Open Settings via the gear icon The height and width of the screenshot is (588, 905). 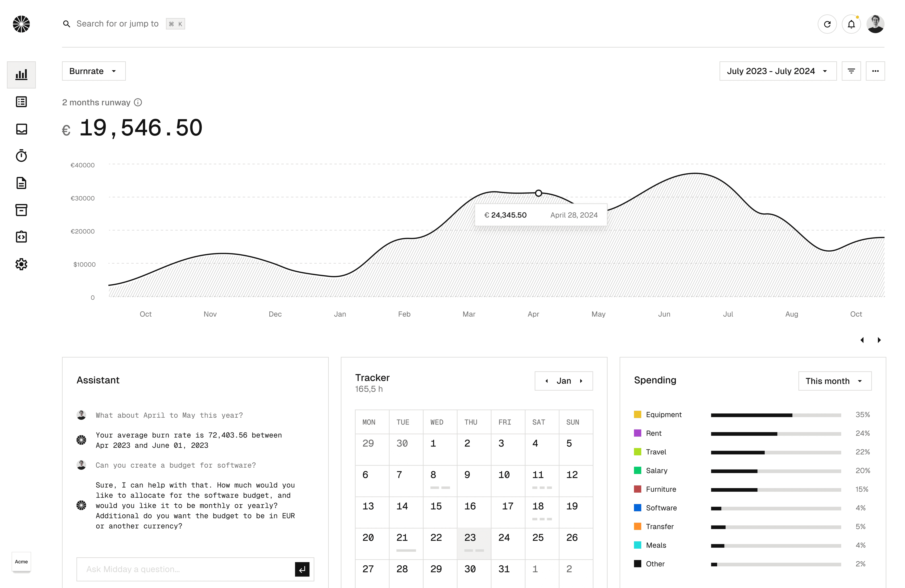21,264
